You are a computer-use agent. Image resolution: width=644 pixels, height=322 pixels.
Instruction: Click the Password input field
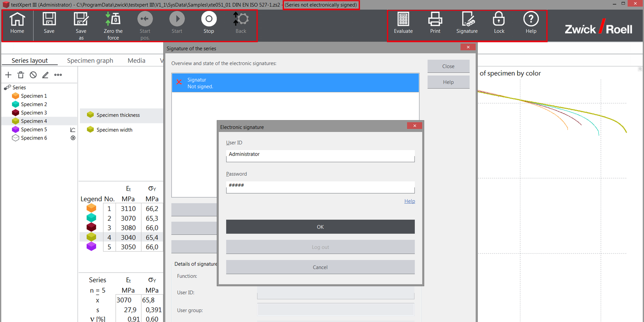click(320, 187)
